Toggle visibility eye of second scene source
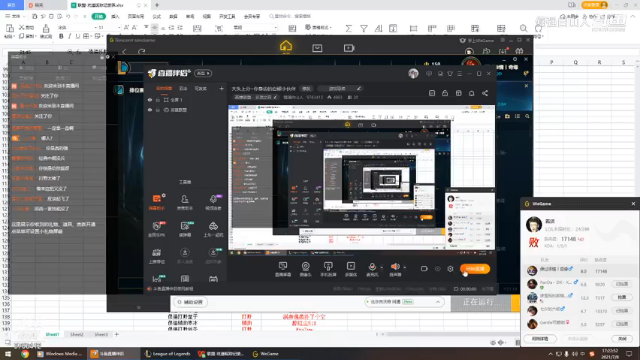This screenshot has height=360, width=640. pos(150,110)
